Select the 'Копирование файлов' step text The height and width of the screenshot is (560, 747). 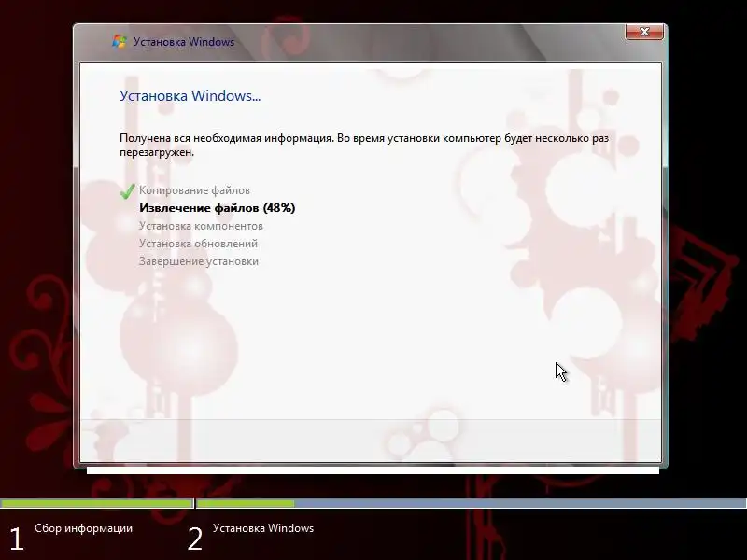[194, 190]
